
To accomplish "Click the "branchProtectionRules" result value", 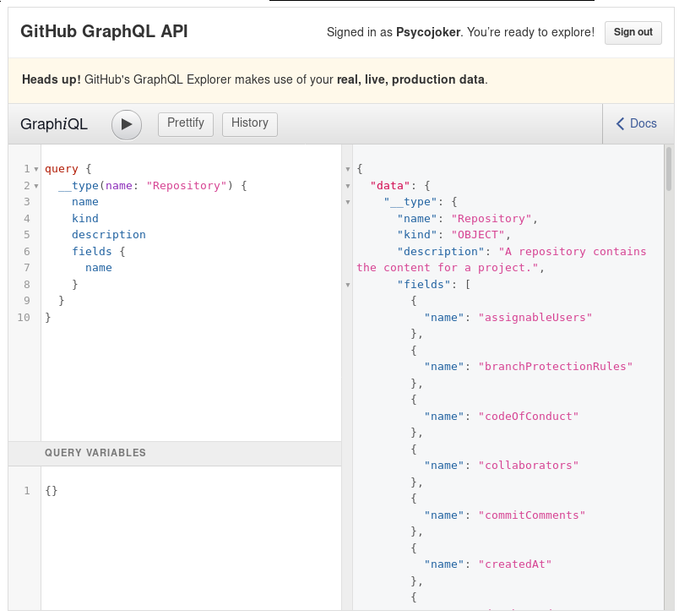I will point(555,367).
